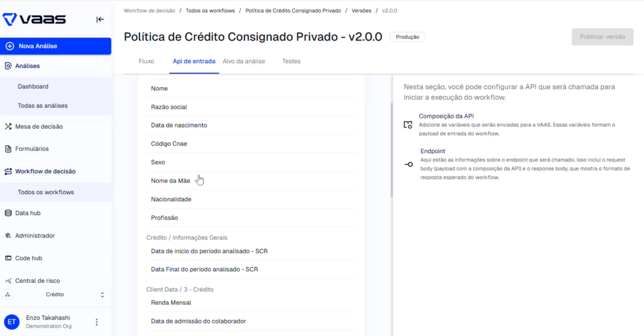
Task: Click the Análises magnifier icon
Action: click(8, 66)
